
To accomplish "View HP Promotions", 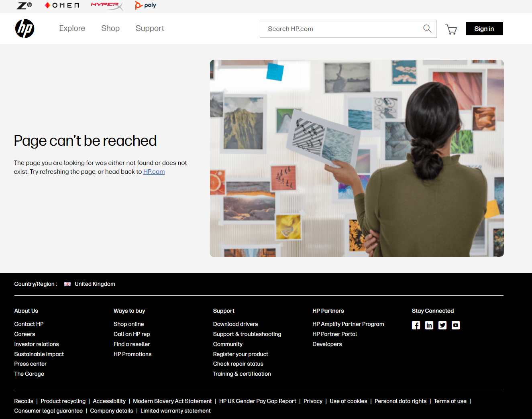I will tap(132, 354).
